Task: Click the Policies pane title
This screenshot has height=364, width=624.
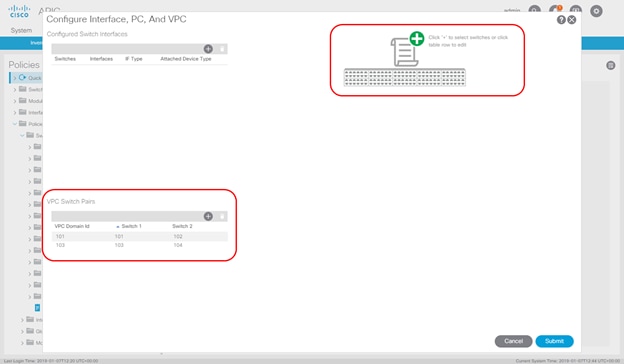Action: [24, 65]
